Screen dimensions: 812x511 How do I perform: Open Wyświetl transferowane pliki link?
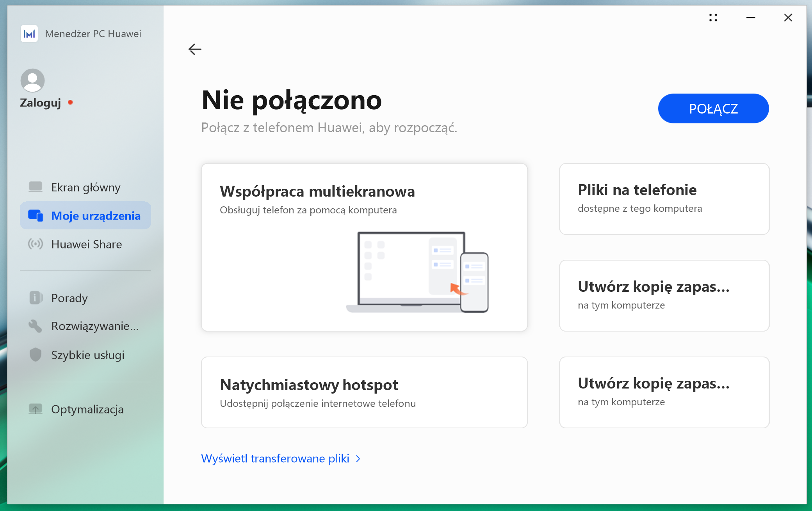[281, 458]
